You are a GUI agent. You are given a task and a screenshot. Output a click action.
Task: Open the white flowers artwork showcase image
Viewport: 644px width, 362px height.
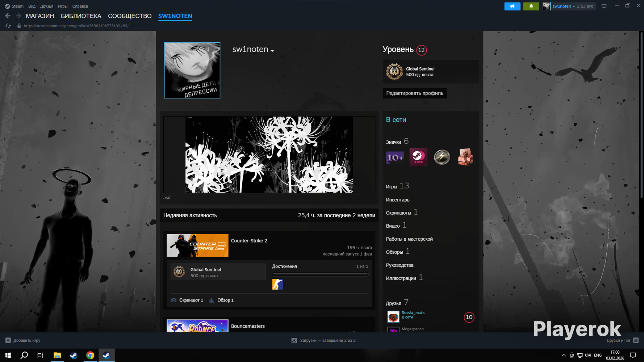pyautogui.click(x=269, y=155)
